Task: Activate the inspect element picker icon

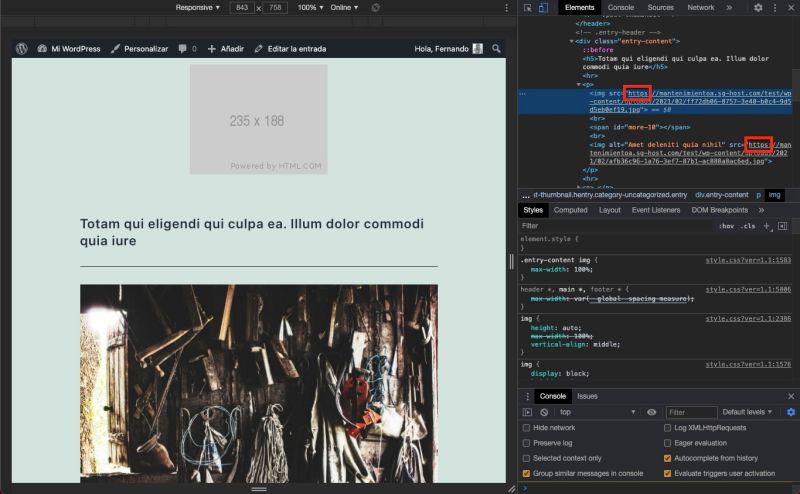Action: [x=528, y=8]
